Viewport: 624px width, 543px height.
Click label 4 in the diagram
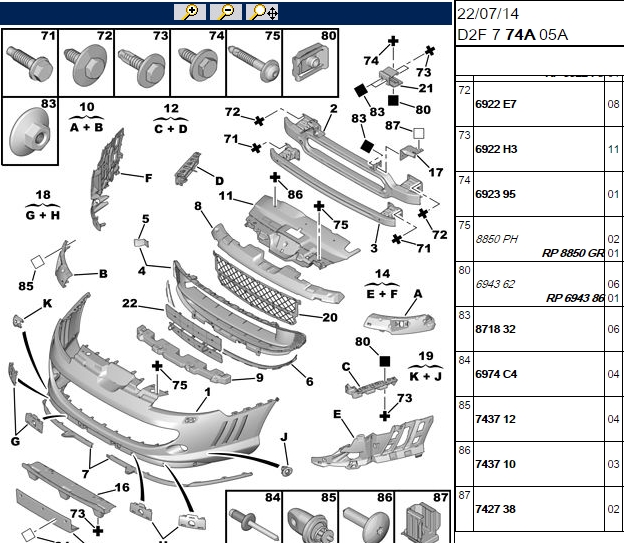coord(142,271)
